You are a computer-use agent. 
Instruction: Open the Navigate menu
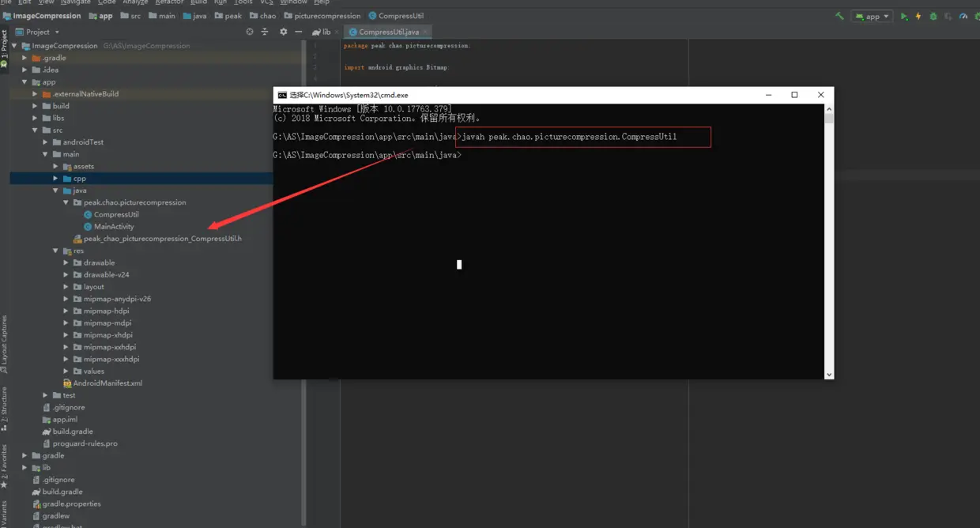76,2
